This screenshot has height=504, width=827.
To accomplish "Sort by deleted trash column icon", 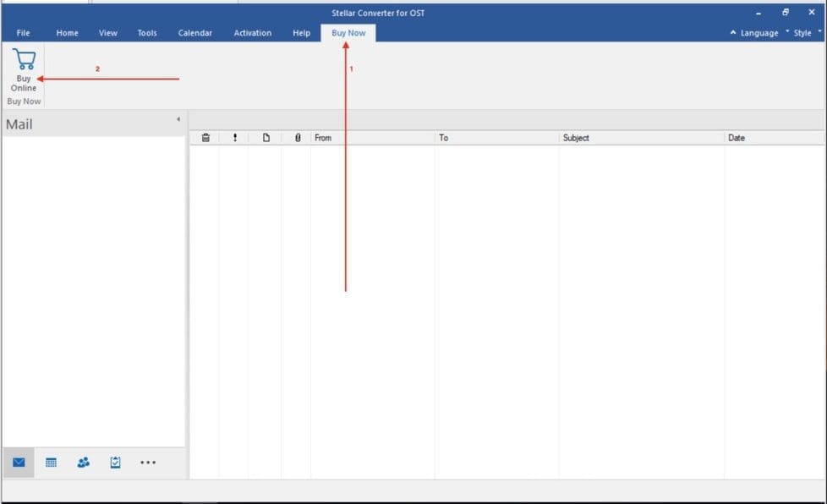I will [205, 138].
